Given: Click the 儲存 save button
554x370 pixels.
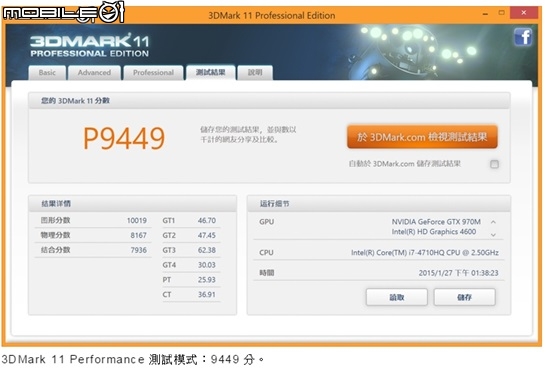Looking at the screenshot, I should click(x=464, y=297).
